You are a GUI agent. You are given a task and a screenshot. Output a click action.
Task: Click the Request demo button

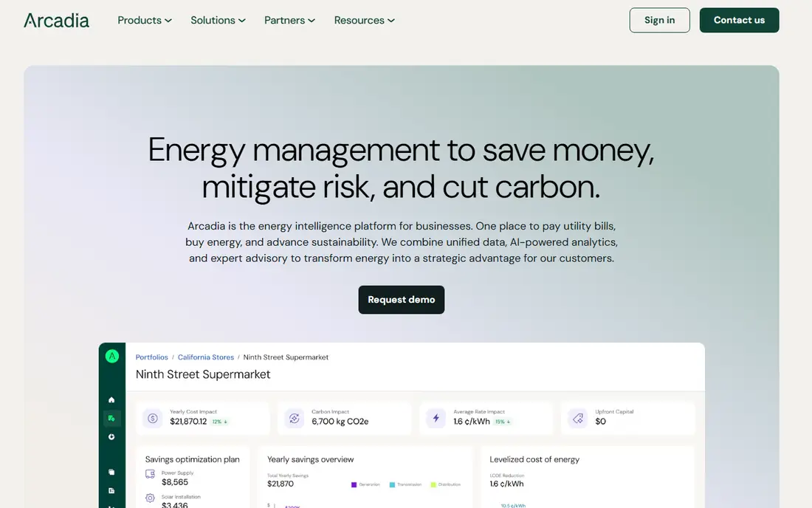click(402, 300)
